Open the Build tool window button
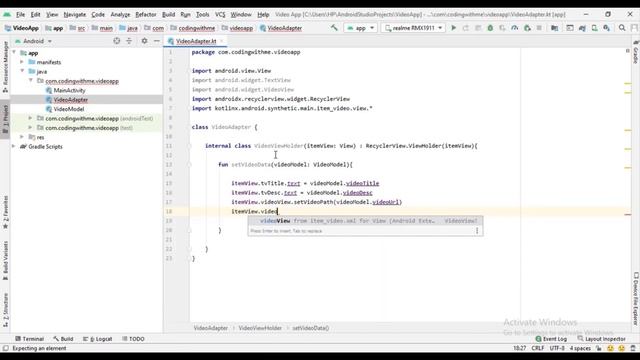This screenshot has height=360, width=640. [63, 339]
